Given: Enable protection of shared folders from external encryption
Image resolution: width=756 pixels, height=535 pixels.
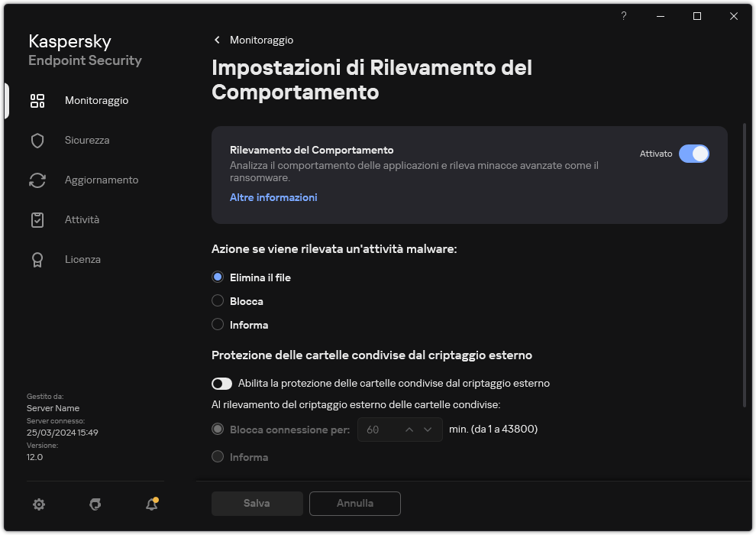Looking at the screenshot, I should [222, 383].
